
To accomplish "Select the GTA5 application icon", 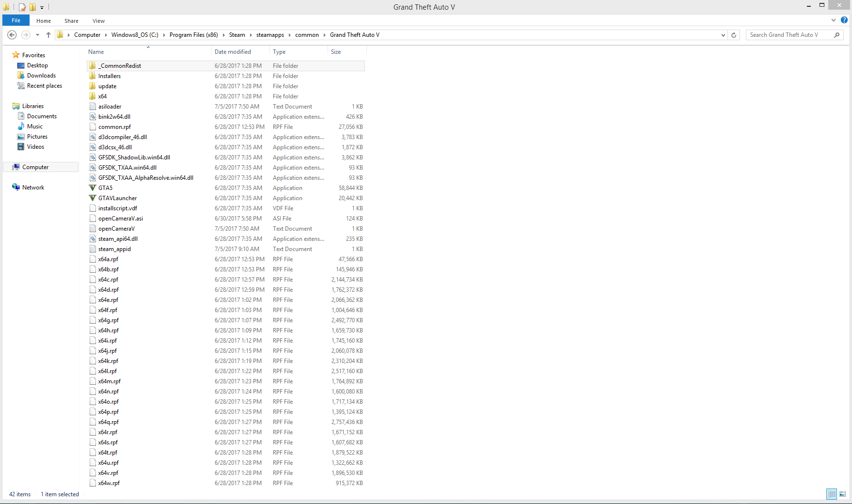I will (x=93, y=188).
